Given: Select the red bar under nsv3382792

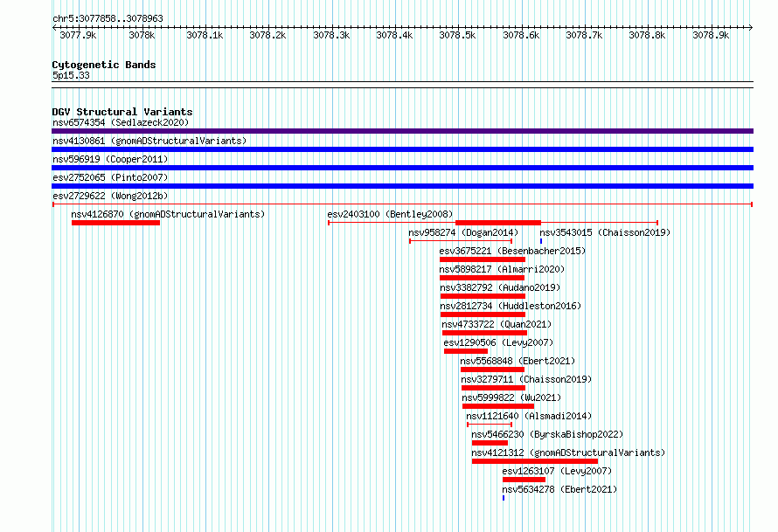Looking at the screenshot, I should tap(483, 296).
